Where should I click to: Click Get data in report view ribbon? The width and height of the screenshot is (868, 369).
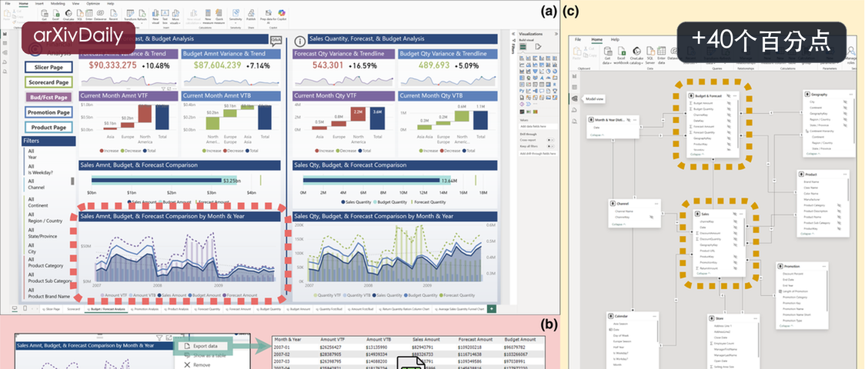tap(45, 15)
